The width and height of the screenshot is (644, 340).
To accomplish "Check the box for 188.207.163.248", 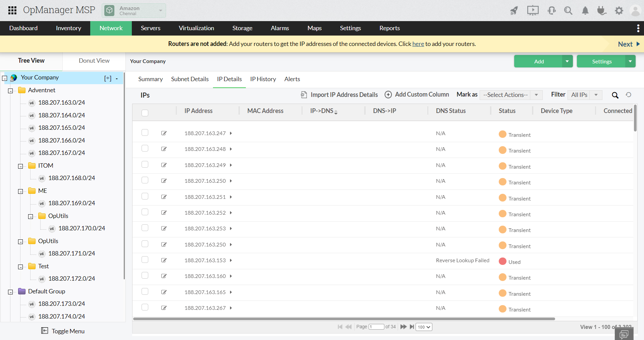I will tap(145, 148).
